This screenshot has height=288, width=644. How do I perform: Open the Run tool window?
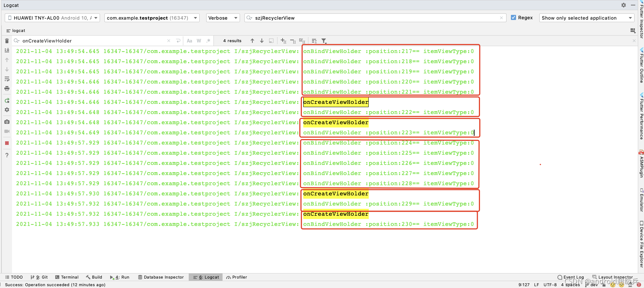[120, 277]
